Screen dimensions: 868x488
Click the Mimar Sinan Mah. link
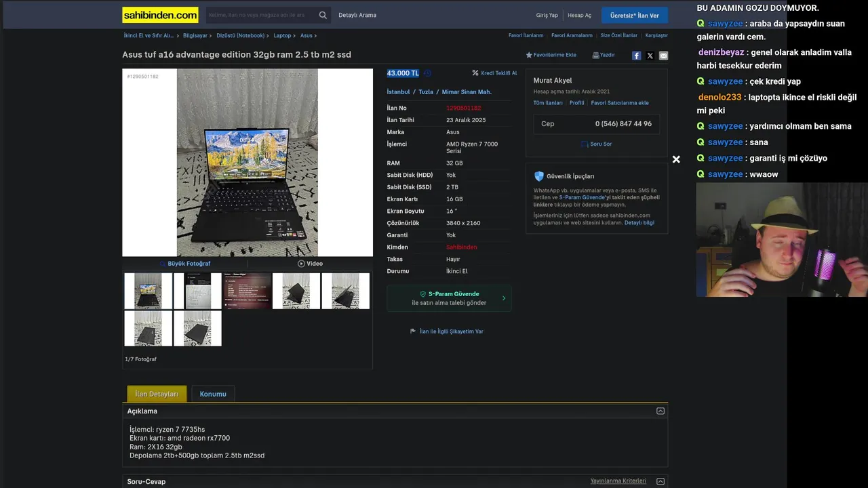[467, 91]
